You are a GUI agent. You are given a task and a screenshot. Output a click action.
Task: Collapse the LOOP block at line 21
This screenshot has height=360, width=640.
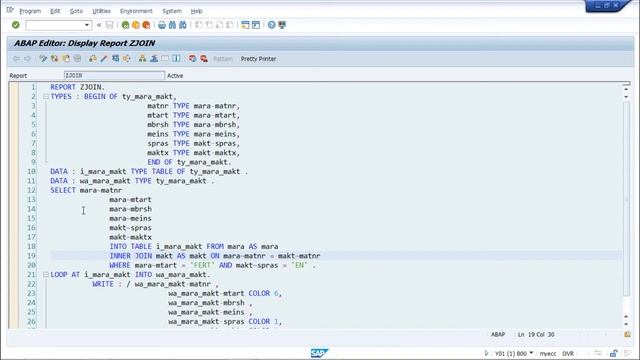[46, 275]
